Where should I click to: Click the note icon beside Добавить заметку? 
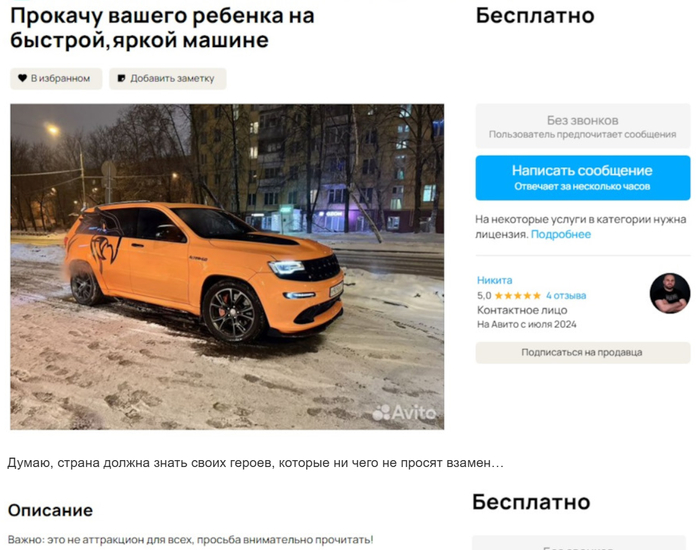pyautogui.click(x=121, y=79)
